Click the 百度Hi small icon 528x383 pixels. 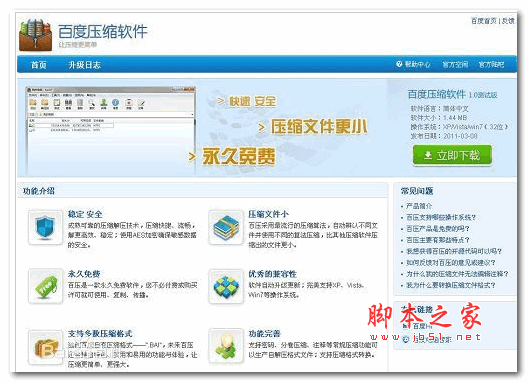(x=405, y=326)
